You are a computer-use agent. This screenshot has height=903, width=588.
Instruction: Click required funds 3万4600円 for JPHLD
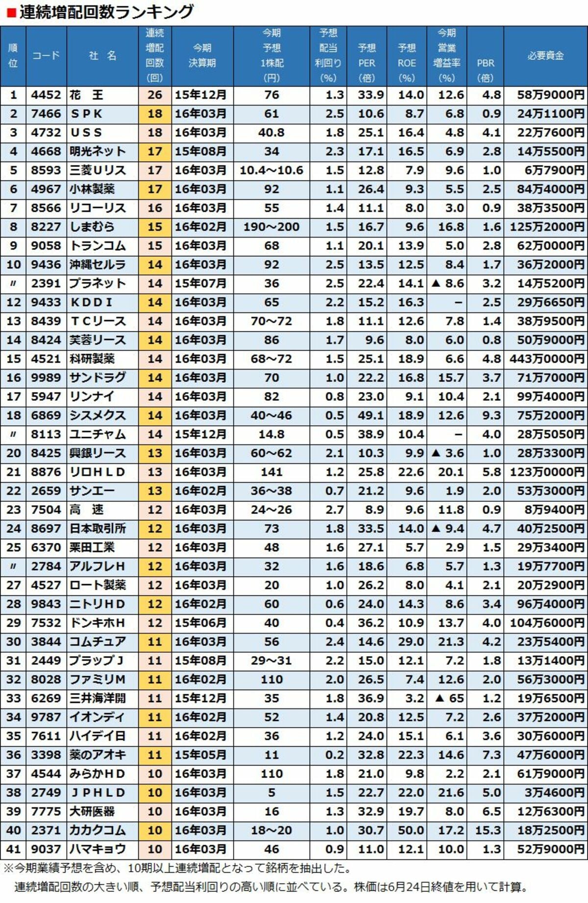click(554, 793)
